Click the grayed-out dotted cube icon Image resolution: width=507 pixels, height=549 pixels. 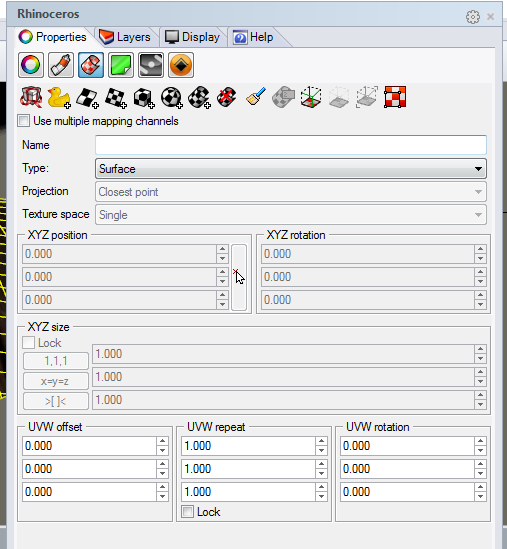click(339, 97)
